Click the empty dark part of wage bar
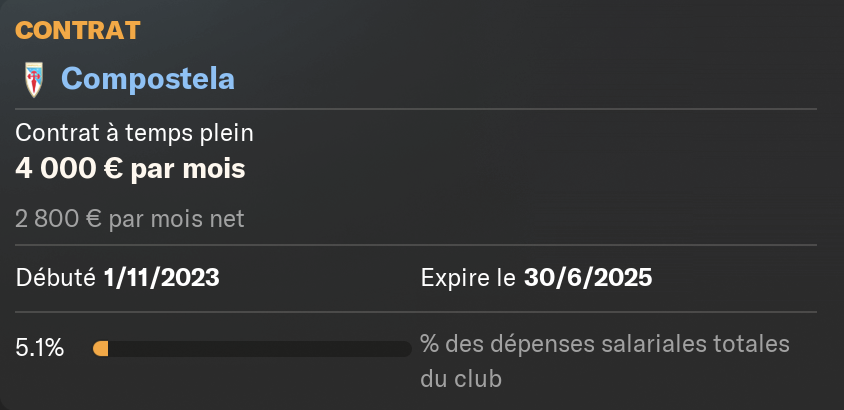 (260, 349)
